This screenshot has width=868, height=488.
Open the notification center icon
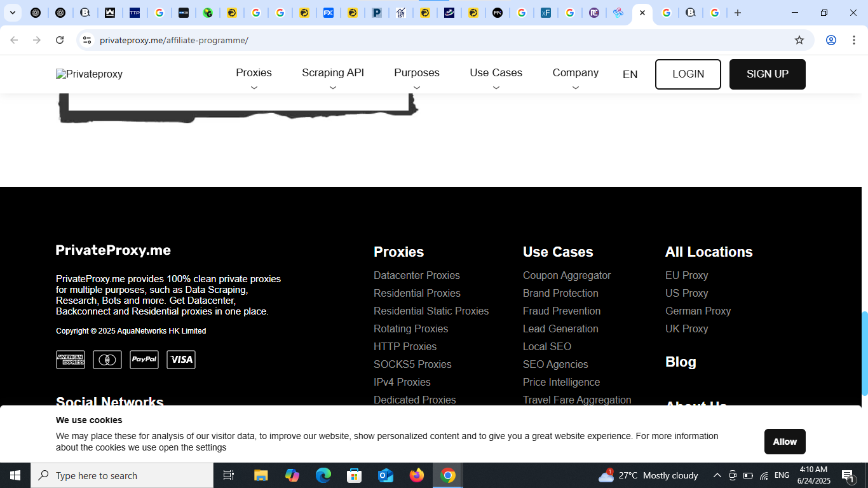pos(848,475)
